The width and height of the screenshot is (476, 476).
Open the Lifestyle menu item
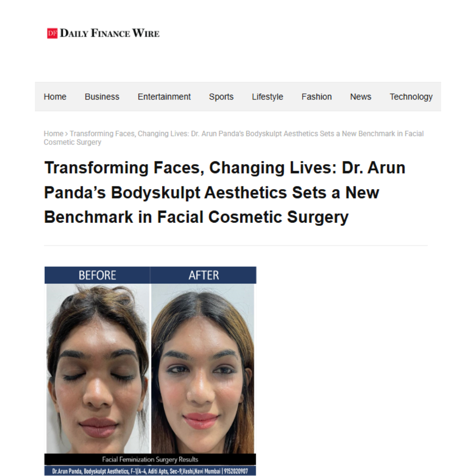tap(267, 97)
